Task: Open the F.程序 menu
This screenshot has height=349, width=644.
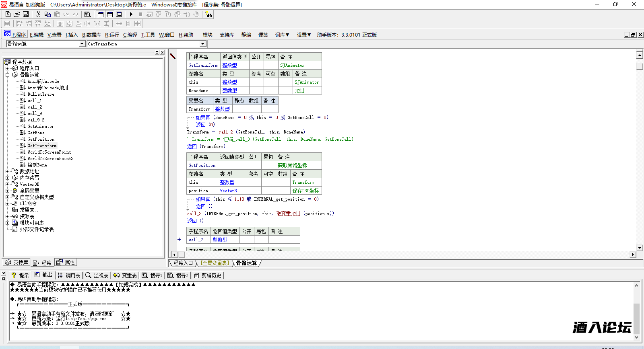Action: (19, 35)
